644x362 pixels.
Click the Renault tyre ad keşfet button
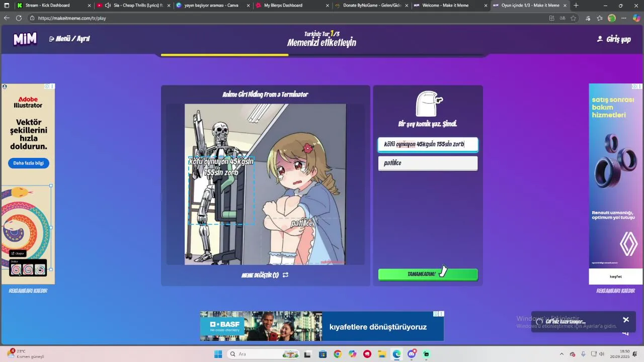(x=616, y=277)
